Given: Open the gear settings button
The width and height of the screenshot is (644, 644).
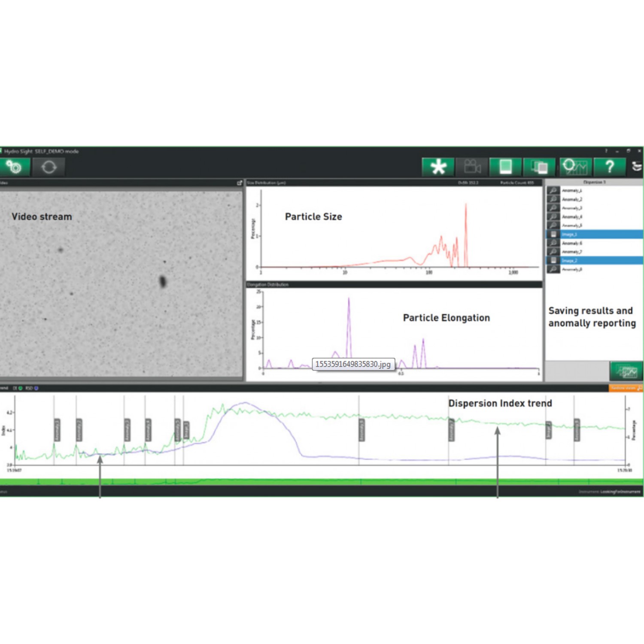Looking at the screenshot, I should tap(15, 167).
